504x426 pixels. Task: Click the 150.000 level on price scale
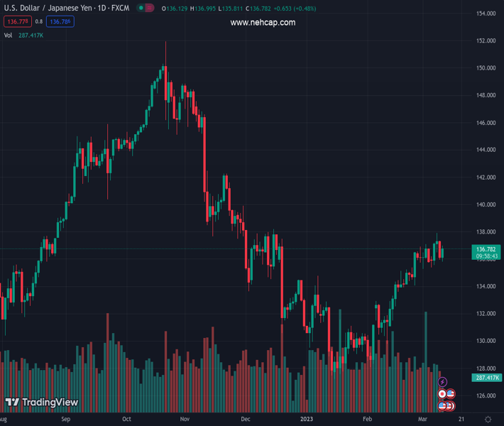[486, 68]
